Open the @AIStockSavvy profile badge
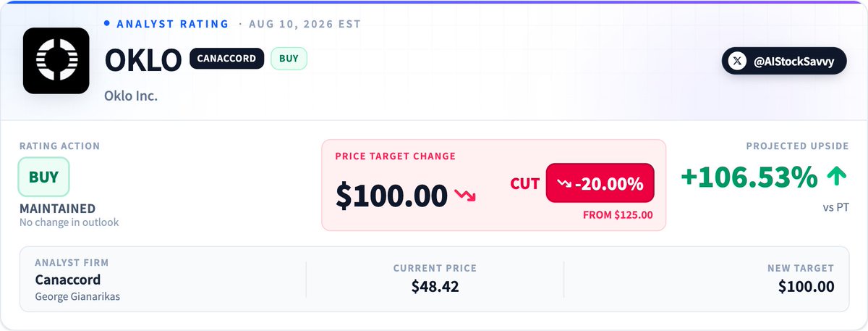 (784, 62)
